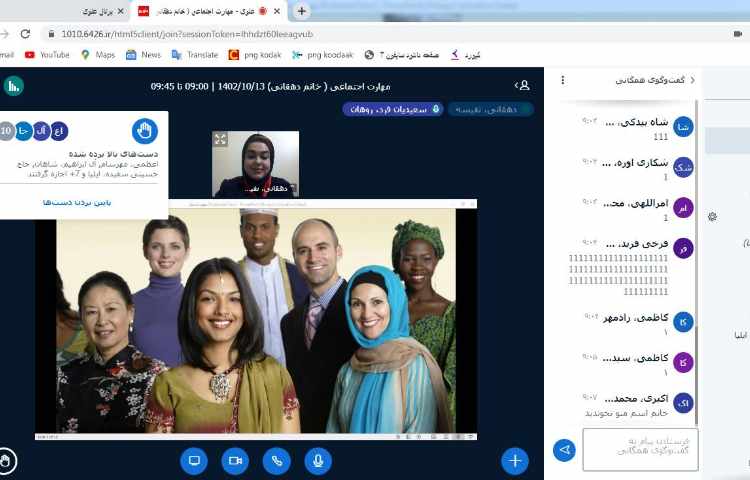750x480 pixels.
Task: Open the YouTube bookmark
Action: [47, 55]
